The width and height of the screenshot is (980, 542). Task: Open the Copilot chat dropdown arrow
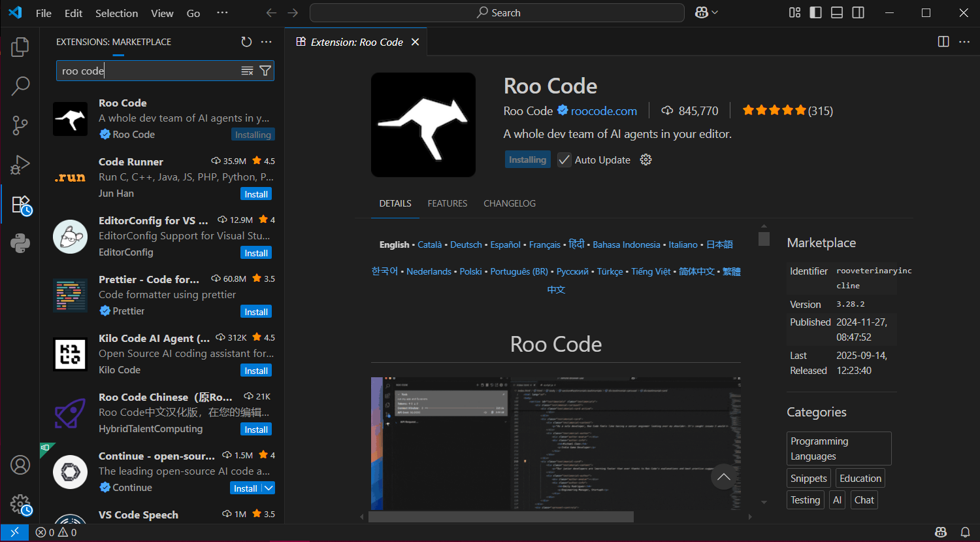pyautogui.click(x=715, y=12)
